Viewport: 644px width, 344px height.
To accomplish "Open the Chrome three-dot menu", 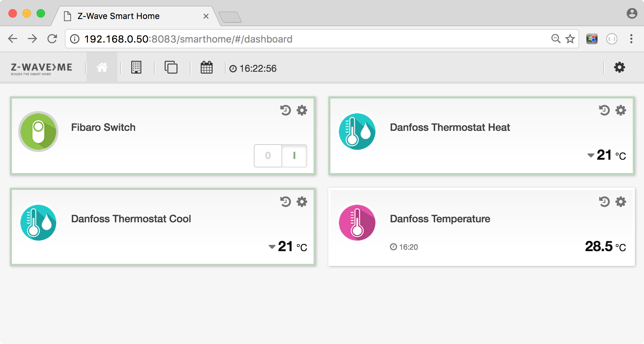I will click(631, 39).
